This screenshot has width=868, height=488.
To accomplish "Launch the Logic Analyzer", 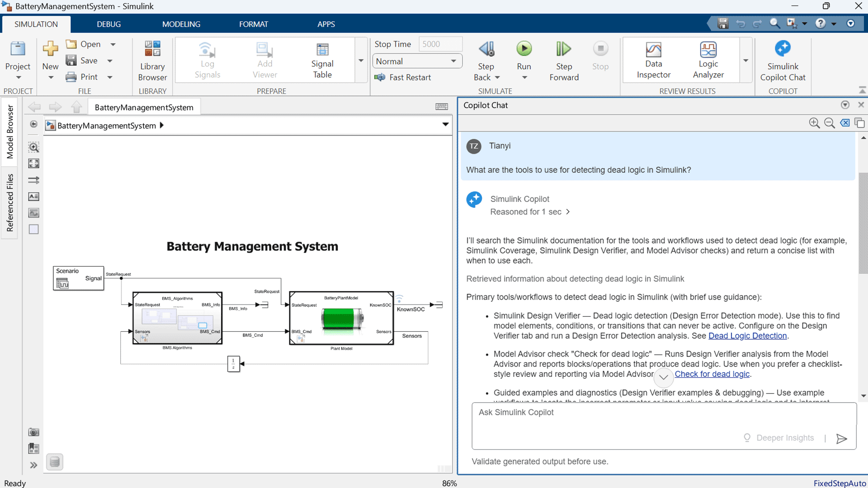I will click(708, 60).
